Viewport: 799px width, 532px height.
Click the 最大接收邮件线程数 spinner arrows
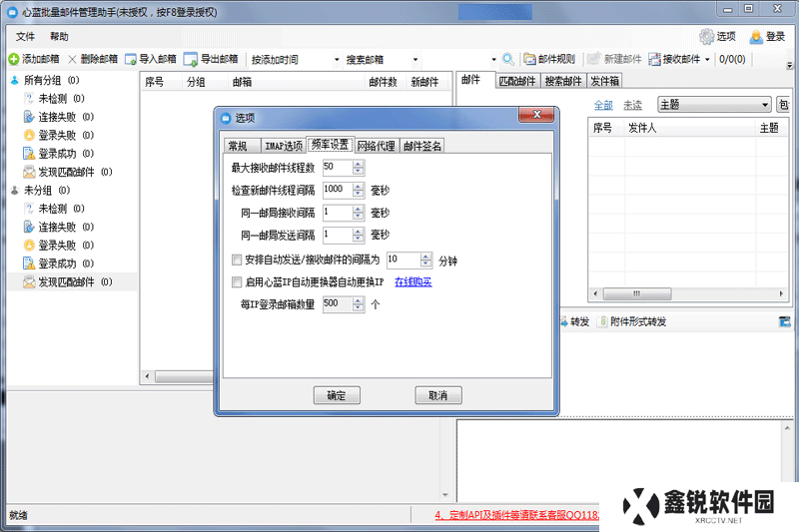tap(359, 167)
